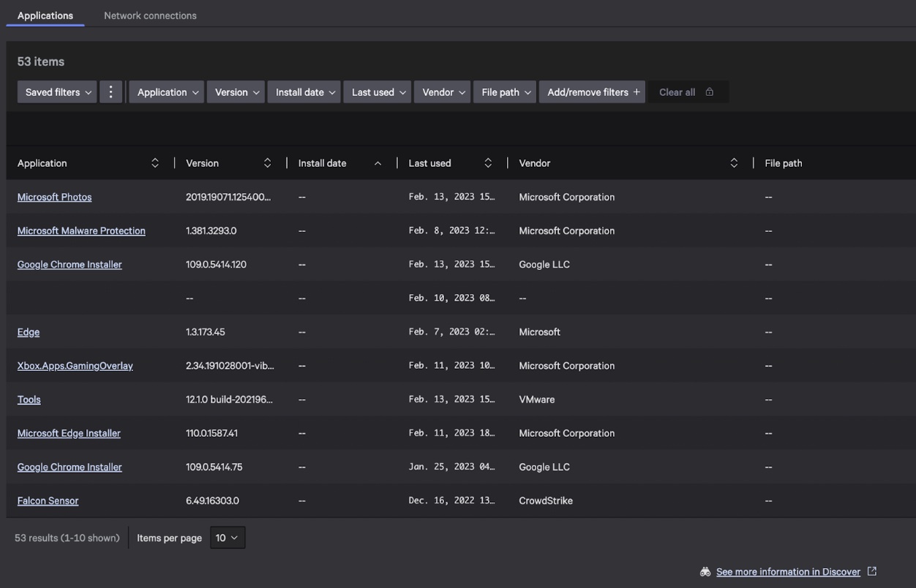Open Google Chrome Installer version 109.0.5414.120 link
This screenshot has height=588, width=916.
tap(70, 265)
